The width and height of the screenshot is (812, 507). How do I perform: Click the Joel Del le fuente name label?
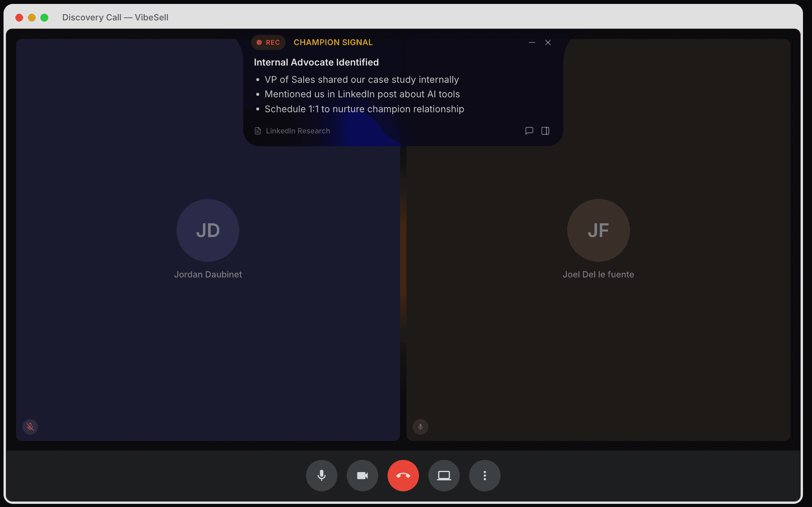pos(599,274)
